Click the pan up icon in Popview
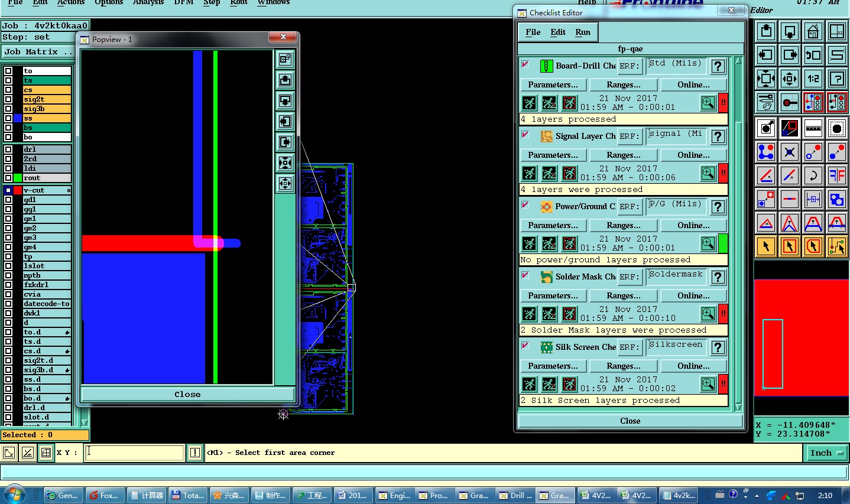This screenshot has width=850, height=504. 285,80
